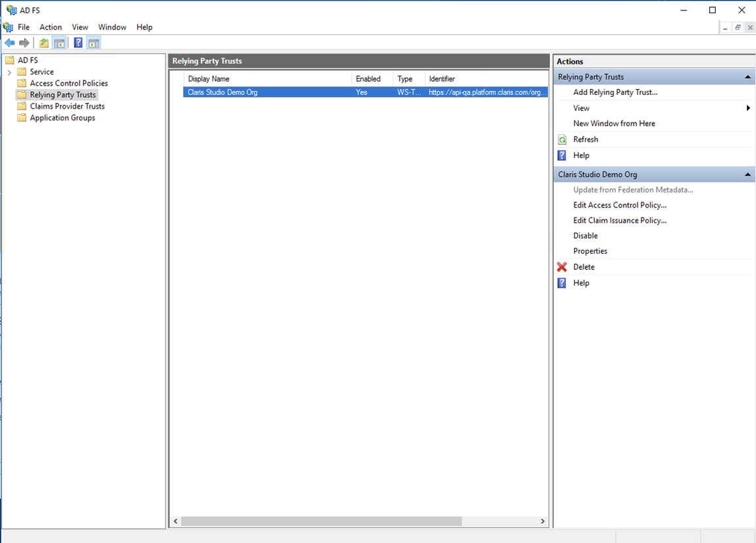756x543 pixels.
Task: Click the Forward navigation arrow icon
Action: (25, 42)
